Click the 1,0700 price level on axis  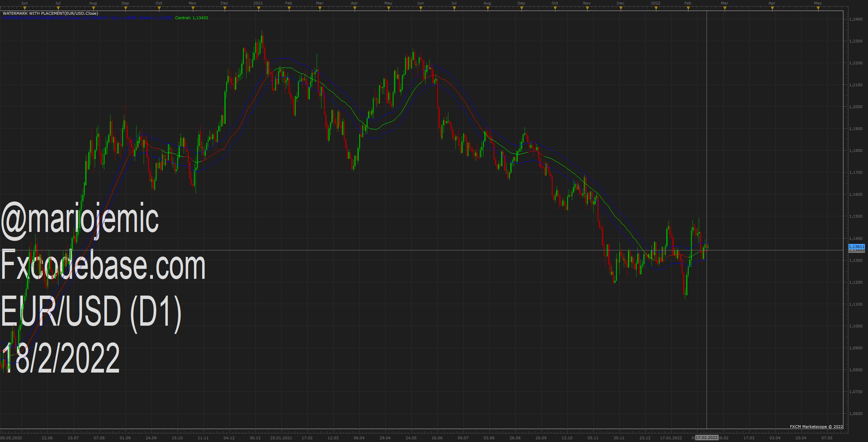pyautogui.click(x=856, y=392)
